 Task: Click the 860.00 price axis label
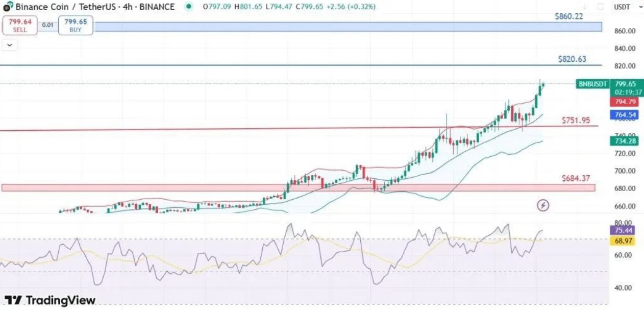625,31
